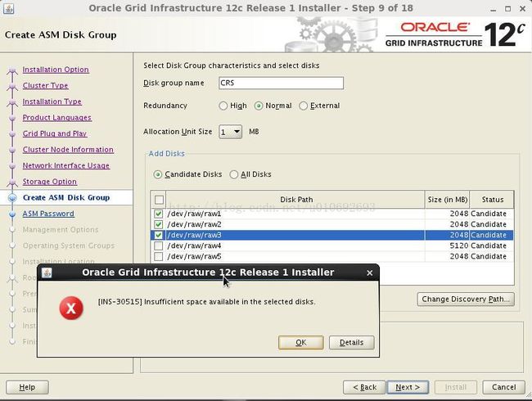Go to the Installation Type step
Image resolution: width=532 pixels, height=401 pixels.
(x=52, y=101)
